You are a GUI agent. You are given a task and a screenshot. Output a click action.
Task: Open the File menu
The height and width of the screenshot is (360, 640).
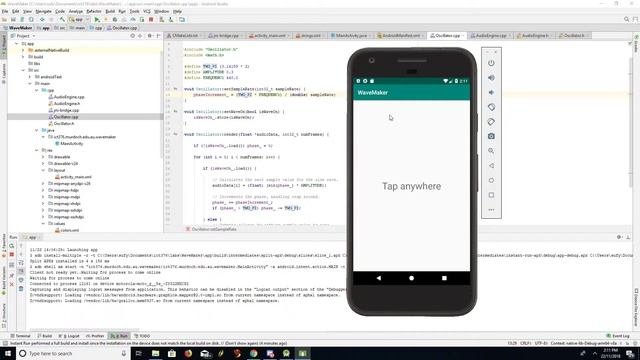5,11
